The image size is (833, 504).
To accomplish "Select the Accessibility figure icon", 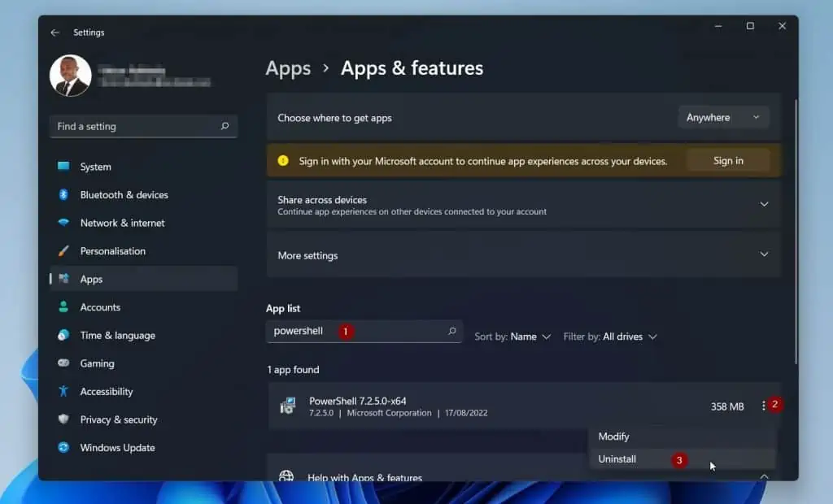I will 63,391.
